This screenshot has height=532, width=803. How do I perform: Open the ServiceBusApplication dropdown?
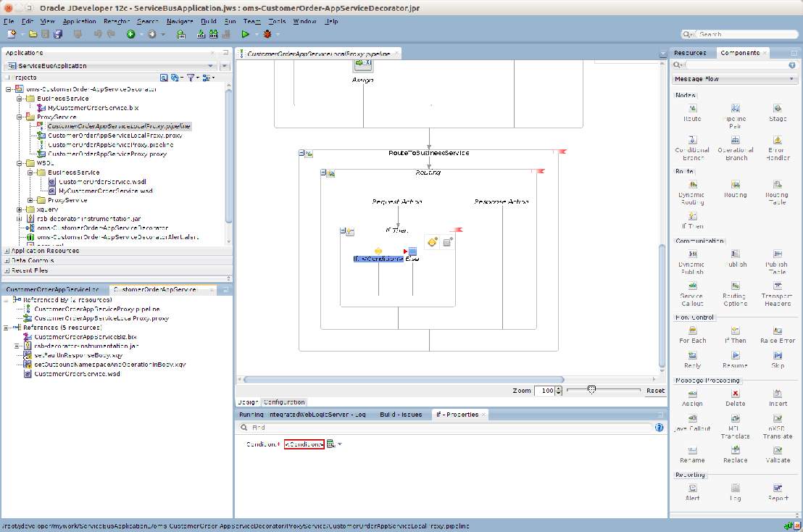[210, 65]
